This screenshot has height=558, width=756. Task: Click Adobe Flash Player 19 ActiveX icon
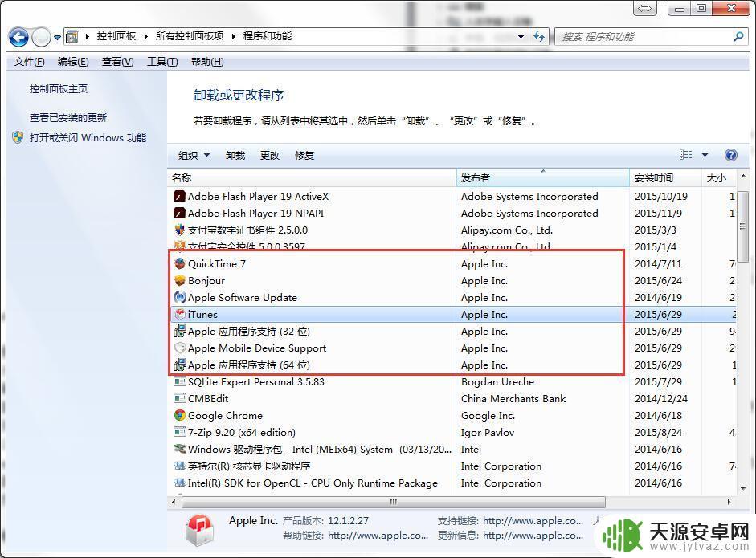tap(179, 197)
